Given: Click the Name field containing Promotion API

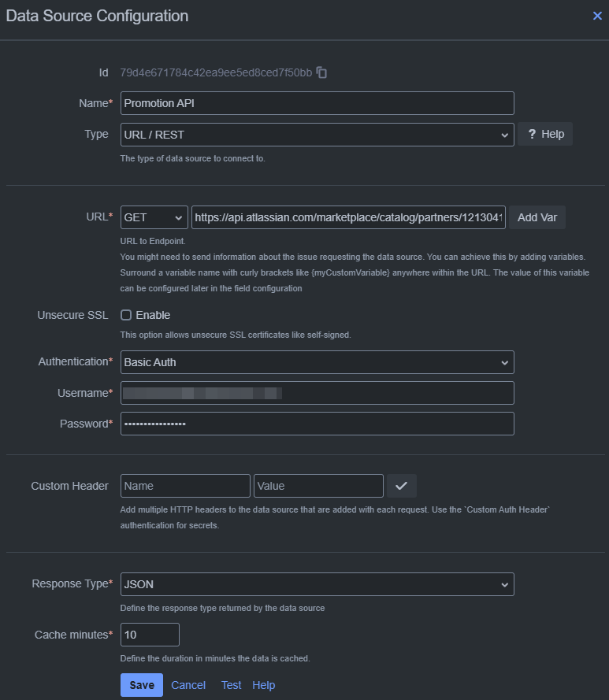Looking at the screenshot, I should (317, 103).
